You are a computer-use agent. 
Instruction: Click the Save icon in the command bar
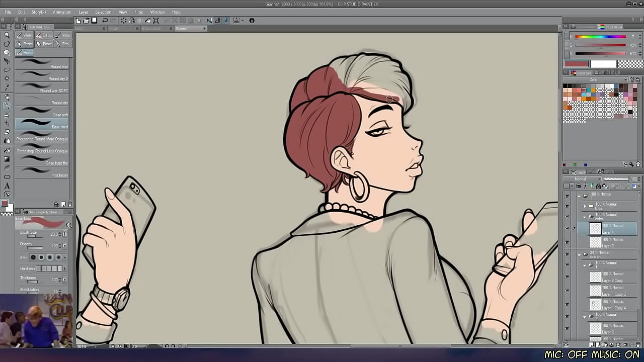(x=94, y=21)
